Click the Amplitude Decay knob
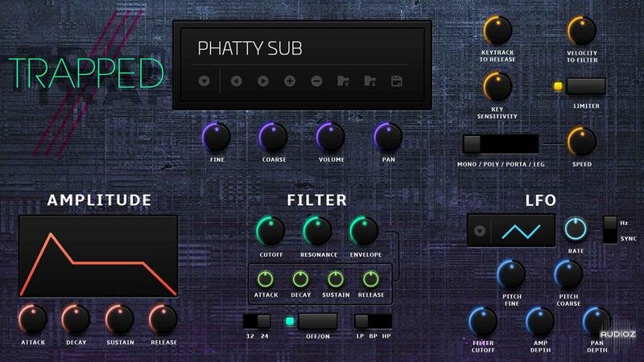This screenshot has height=362, width=644. pyautogui.click(x=76, y=319)
